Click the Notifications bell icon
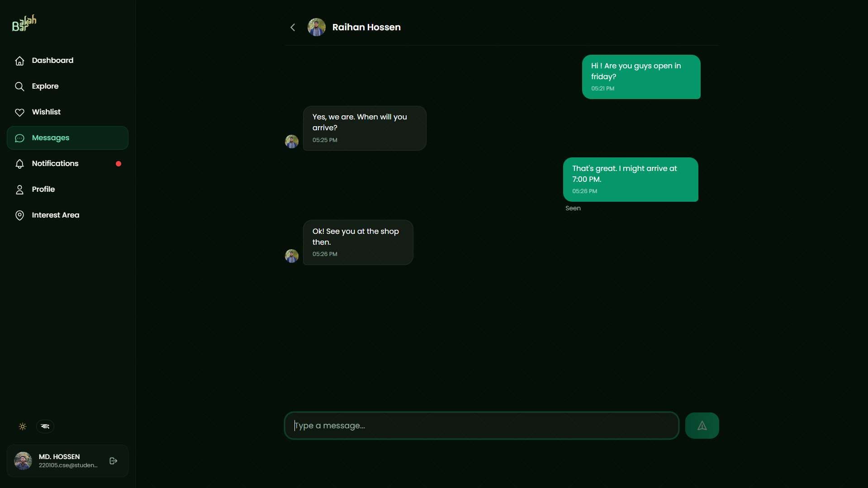 coord(19,164)
